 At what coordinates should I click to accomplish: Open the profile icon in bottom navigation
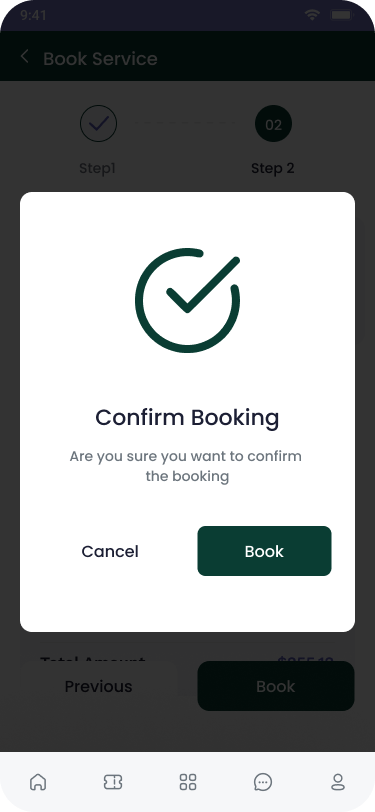coord(338,782)
